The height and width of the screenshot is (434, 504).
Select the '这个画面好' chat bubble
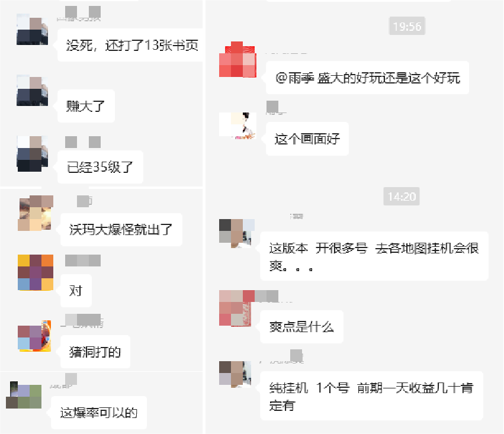307,139
